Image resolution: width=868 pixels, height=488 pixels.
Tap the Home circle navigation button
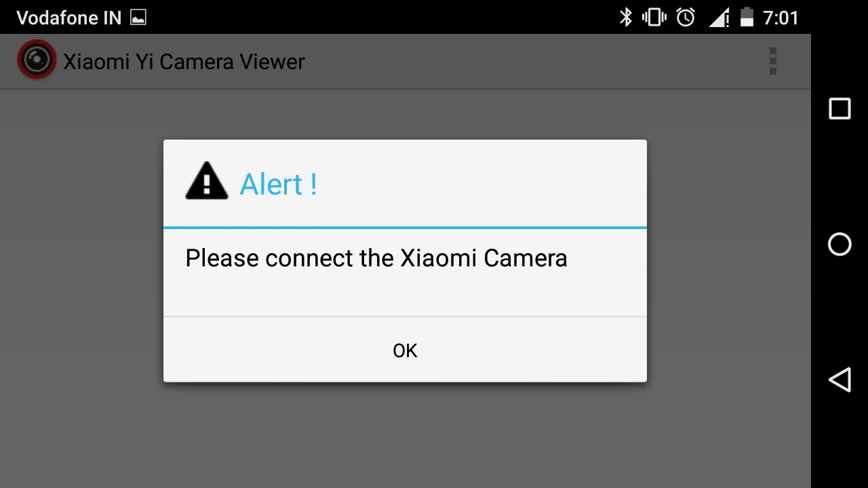[x=840, y=244]
